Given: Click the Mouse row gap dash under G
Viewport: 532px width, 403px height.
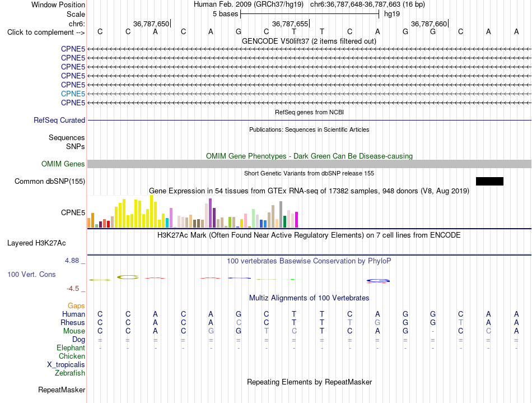Looking at the screenshot, I should tap(433, 331).
